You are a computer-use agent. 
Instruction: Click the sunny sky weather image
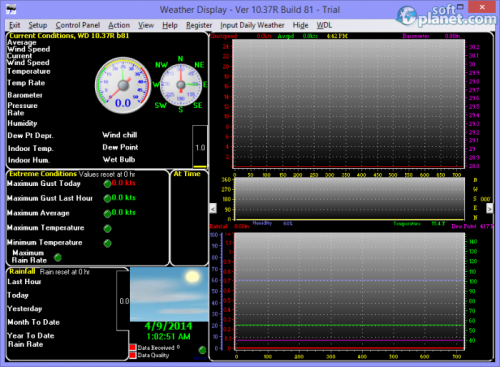[169, 294]
